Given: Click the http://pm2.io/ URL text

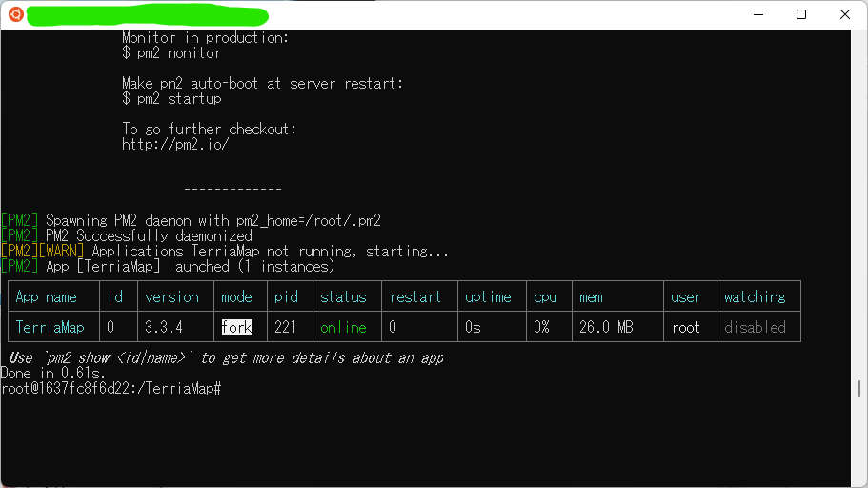Looking at the screenshot, I should click(x=175, y=145).
